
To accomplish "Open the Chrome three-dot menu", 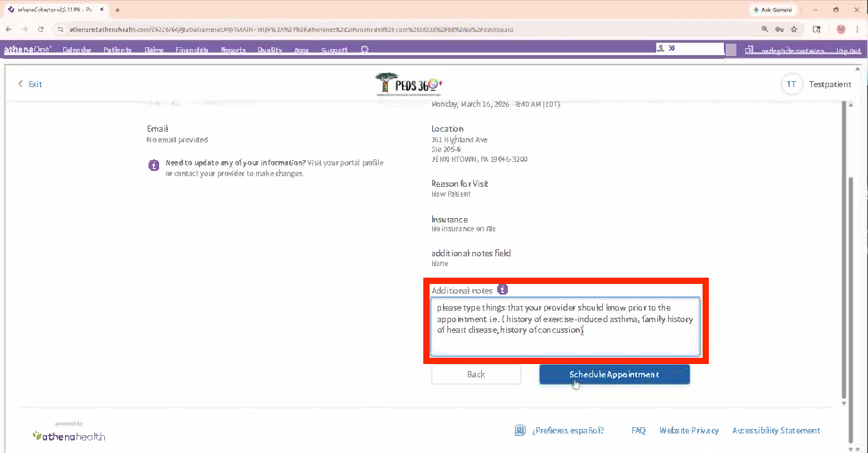I will [x=857, y=29].
